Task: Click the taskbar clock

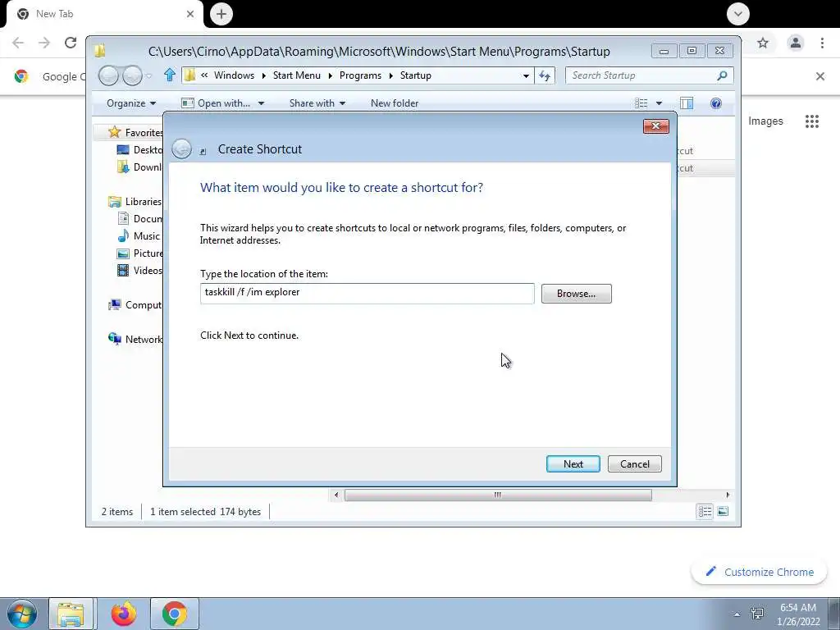Action: click(x=798, y=614)
